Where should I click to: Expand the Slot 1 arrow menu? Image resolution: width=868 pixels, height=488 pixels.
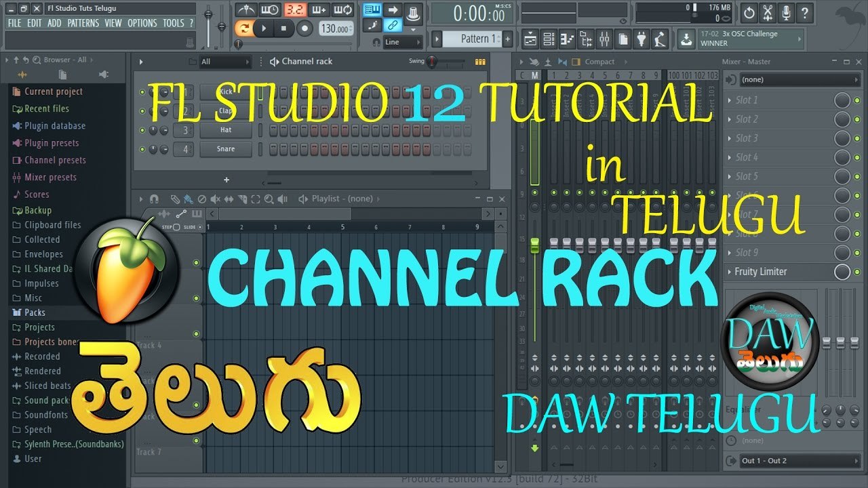click(730, 100)
